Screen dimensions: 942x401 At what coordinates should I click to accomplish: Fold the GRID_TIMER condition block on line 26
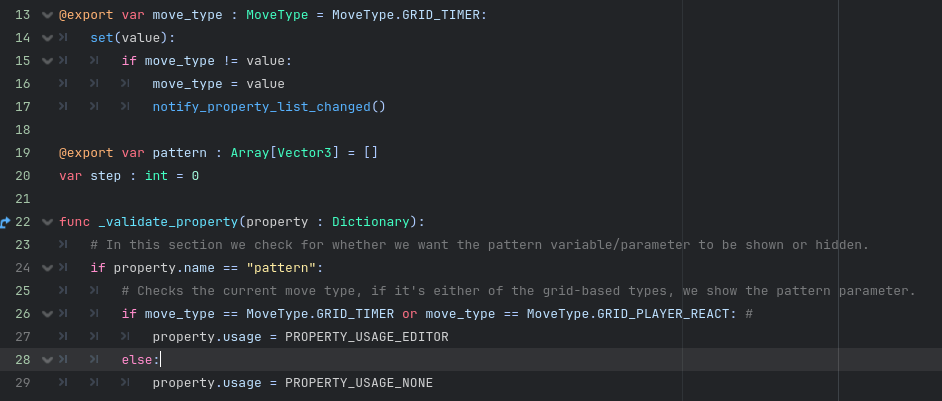point(47,314)
